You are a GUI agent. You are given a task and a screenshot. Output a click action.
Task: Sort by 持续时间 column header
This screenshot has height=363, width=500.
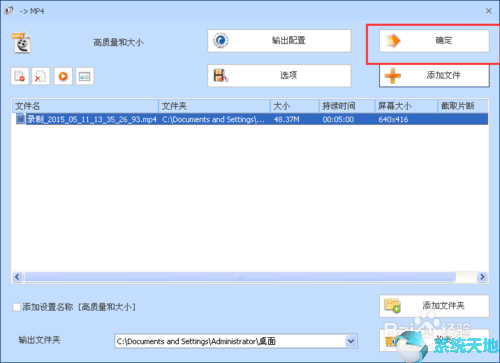[347, 106]
